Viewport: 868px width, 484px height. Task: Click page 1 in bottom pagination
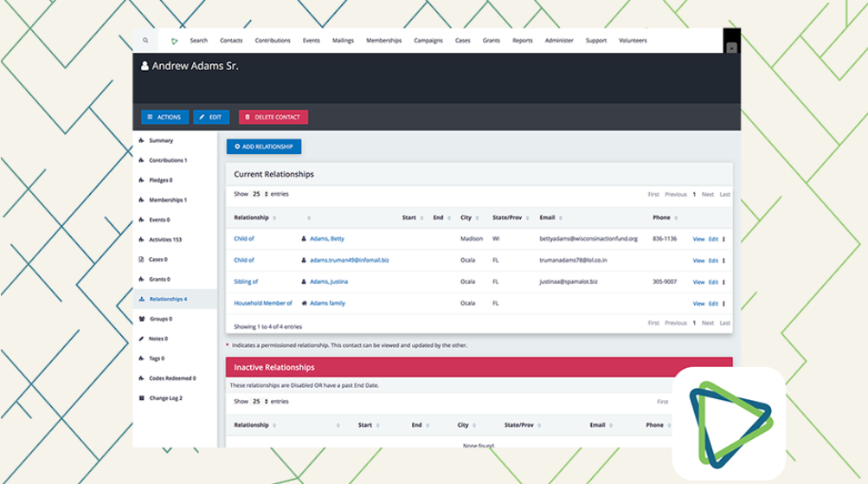point(694,323)
